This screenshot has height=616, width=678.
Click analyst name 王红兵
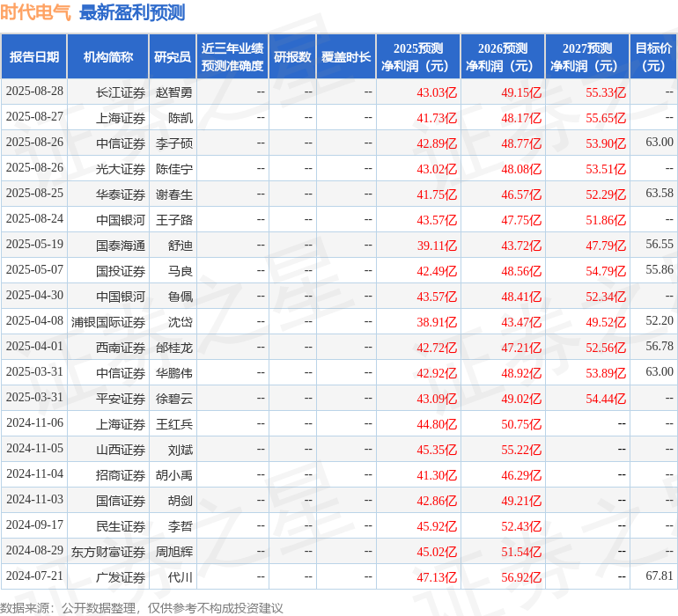pyautogui.click(x=173, y=423)
